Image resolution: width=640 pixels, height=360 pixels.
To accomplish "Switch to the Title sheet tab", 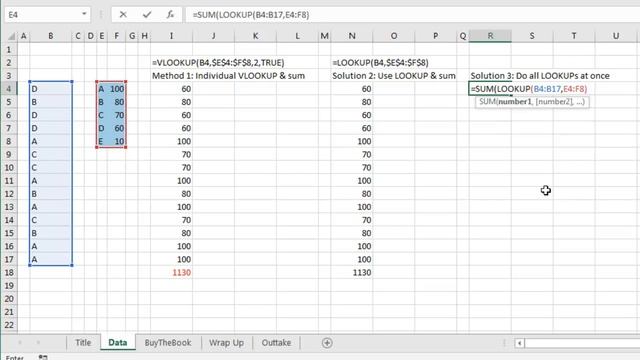I will click(x=83, y=343).
